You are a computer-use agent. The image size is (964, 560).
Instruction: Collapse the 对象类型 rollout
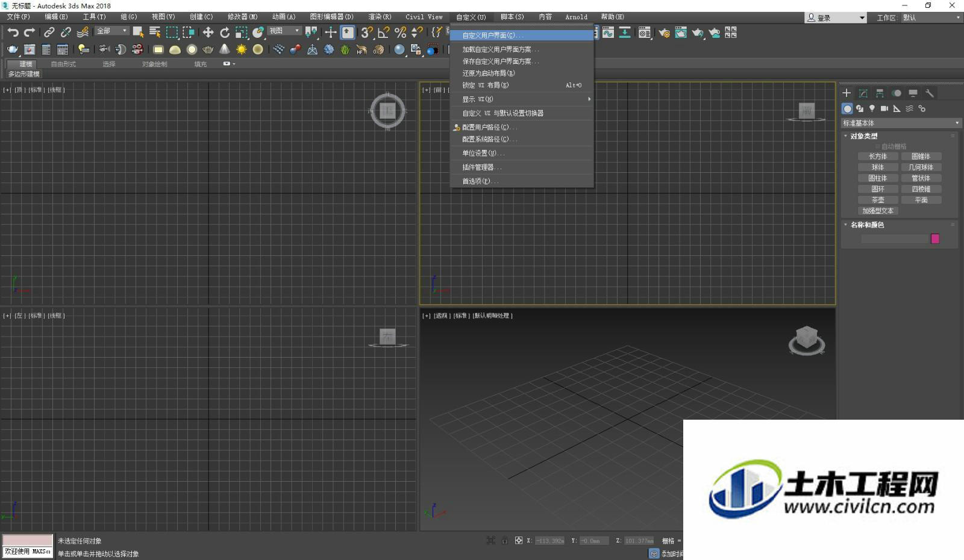click(863, 136)
